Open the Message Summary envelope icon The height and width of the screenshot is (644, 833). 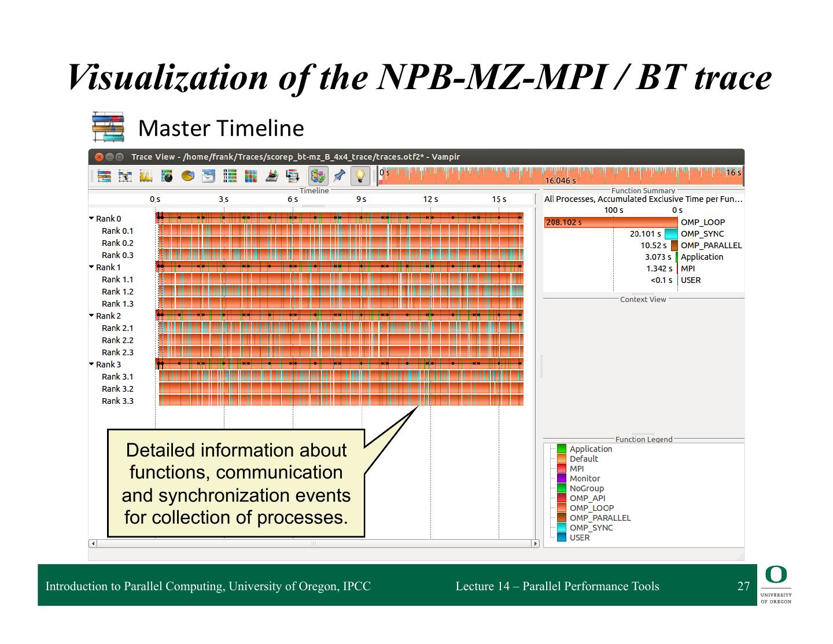point(208,176)
